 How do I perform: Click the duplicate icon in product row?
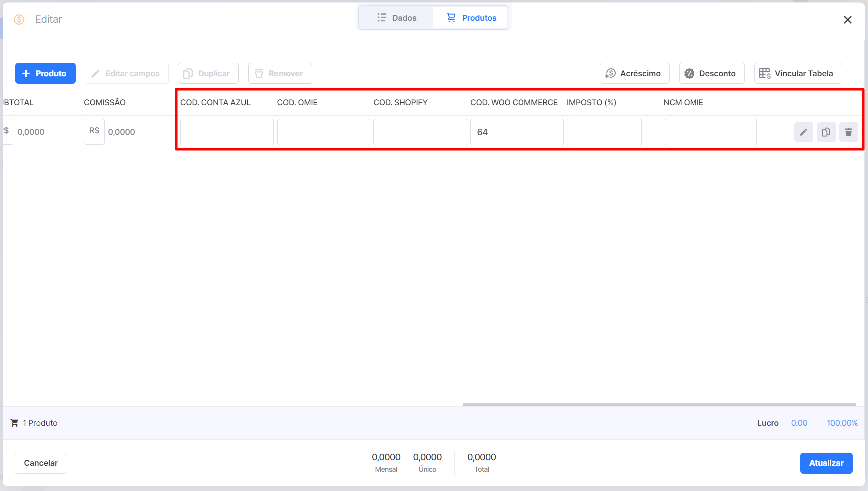[826, 132]
